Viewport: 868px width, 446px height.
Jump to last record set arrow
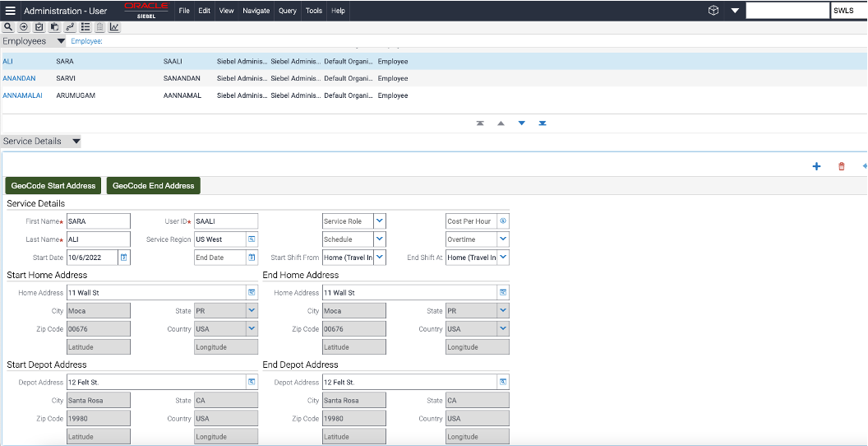(x=542, y=123)
